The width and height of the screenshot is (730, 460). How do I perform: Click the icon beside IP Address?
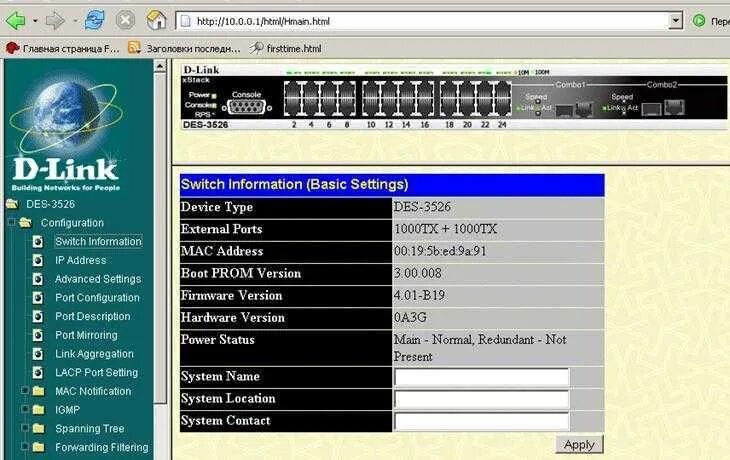[x=38, y=260]
